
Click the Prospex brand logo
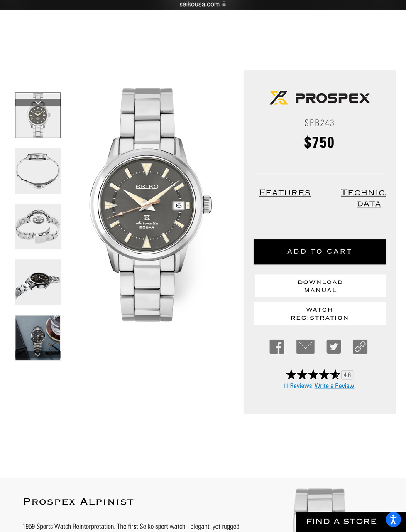tap(320, 98)
